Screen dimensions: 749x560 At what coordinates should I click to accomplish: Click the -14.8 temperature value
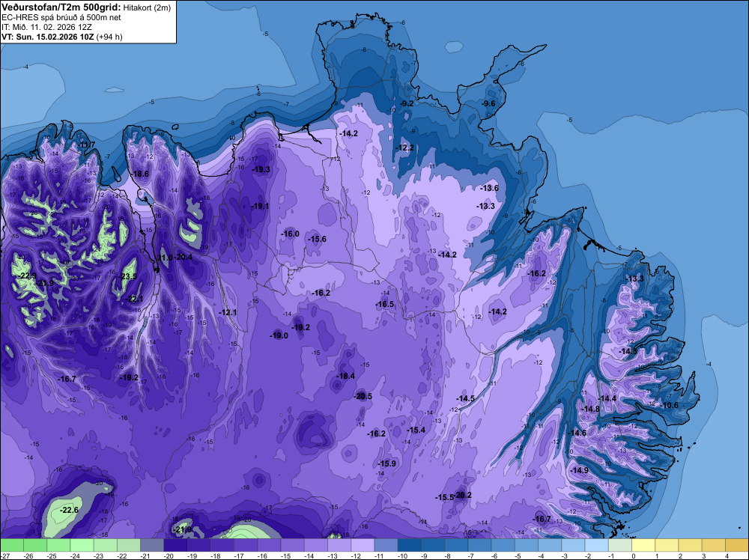(591, 409)
